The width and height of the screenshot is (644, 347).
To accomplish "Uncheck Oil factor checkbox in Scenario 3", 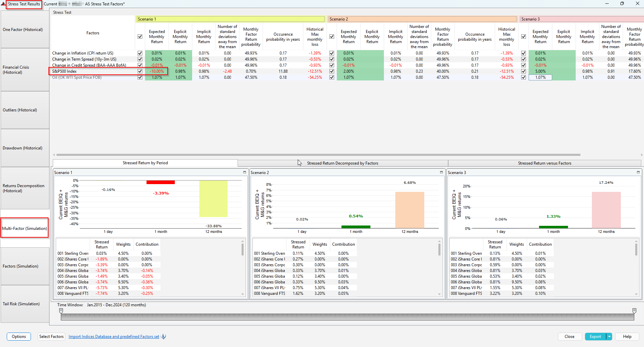I will click(x=524, y=77).
